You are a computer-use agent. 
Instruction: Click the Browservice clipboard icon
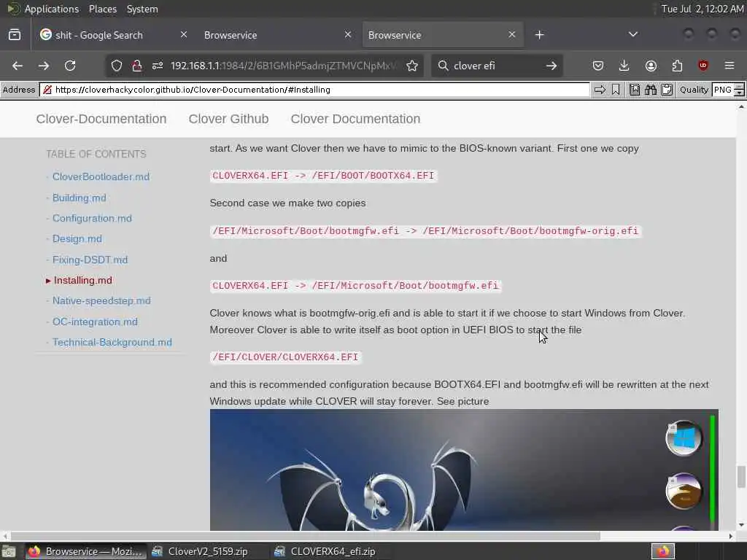(667, 90)
